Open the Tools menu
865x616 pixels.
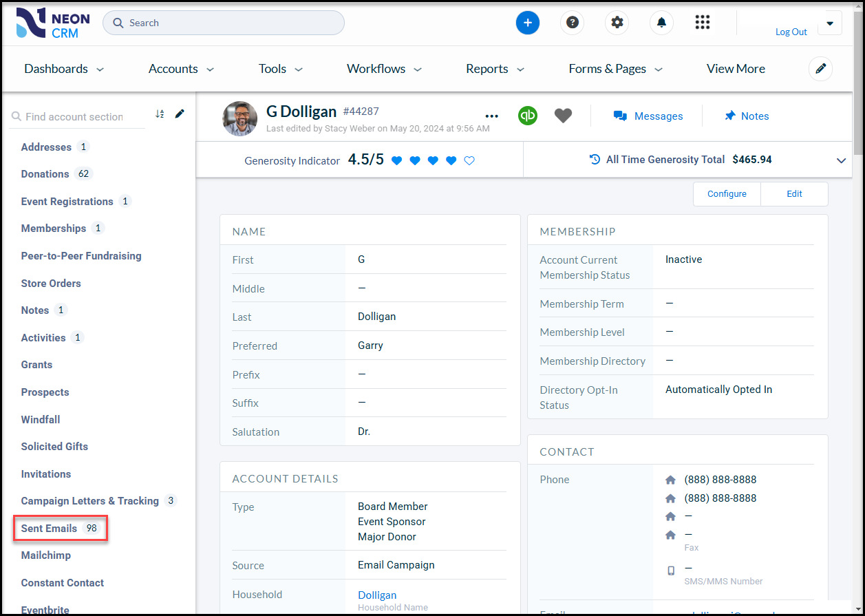click(x=281, y=69)
